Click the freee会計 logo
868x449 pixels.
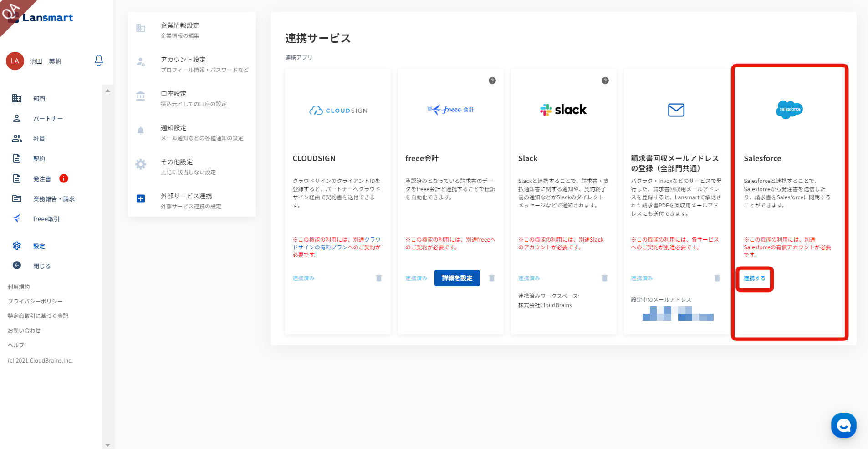451,109
